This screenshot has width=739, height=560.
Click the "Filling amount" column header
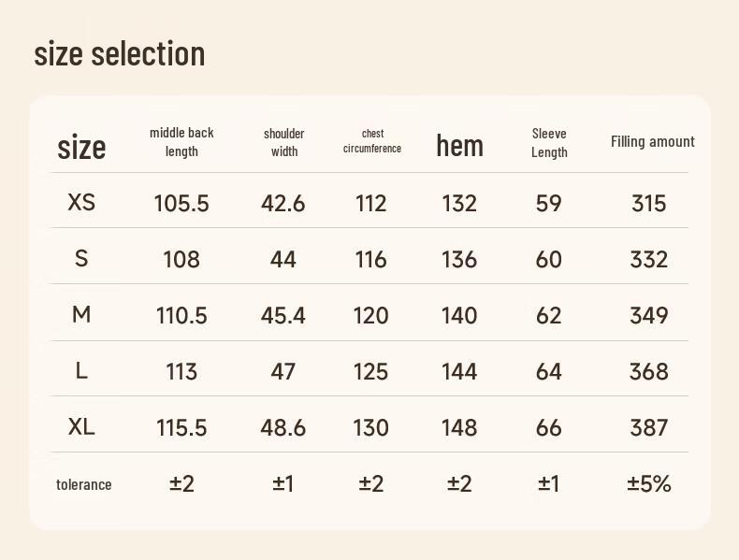[x=652, y=142]
